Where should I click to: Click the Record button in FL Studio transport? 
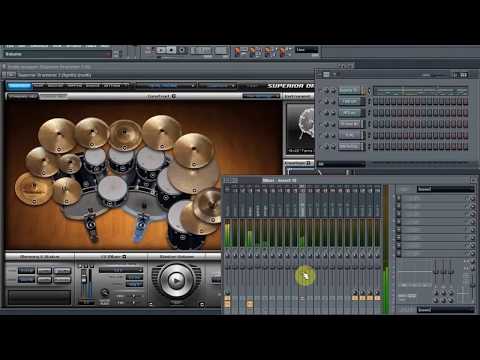click(x=182, y=50)
